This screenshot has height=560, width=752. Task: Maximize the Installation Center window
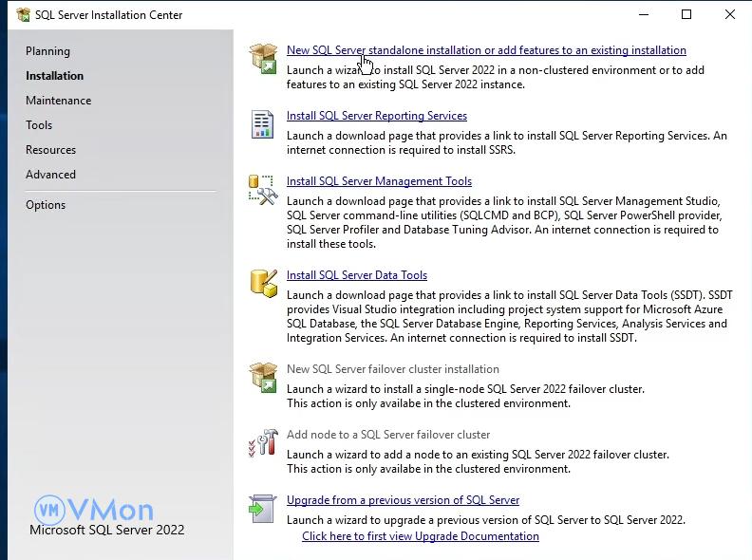[686, 14]
